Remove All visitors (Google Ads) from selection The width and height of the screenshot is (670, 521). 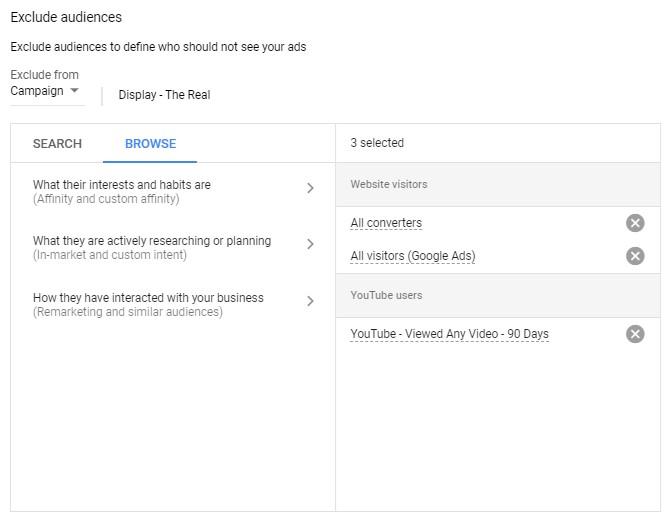pos(635,256)
